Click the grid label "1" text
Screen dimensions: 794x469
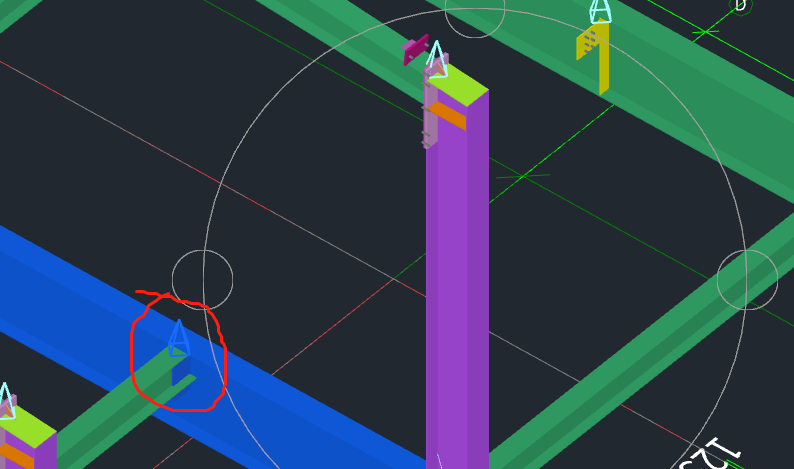click(x=725, y=448)
